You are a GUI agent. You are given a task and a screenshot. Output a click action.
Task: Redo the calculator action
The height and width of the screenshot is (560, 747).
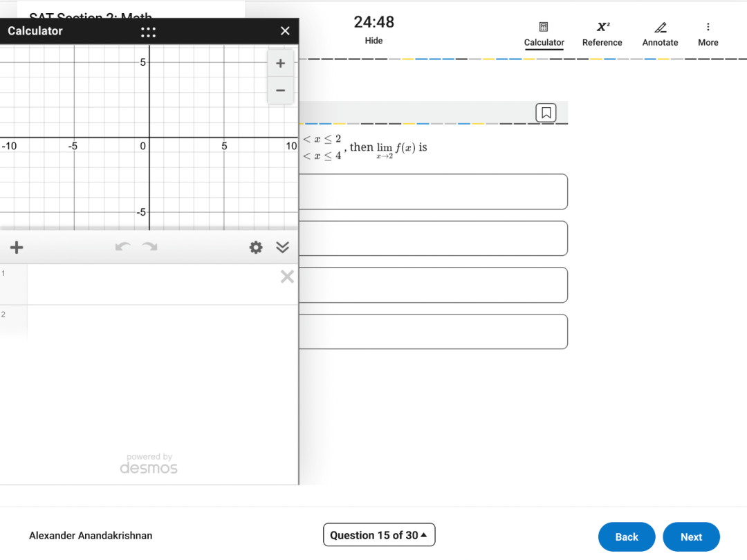tap(149, 248)
